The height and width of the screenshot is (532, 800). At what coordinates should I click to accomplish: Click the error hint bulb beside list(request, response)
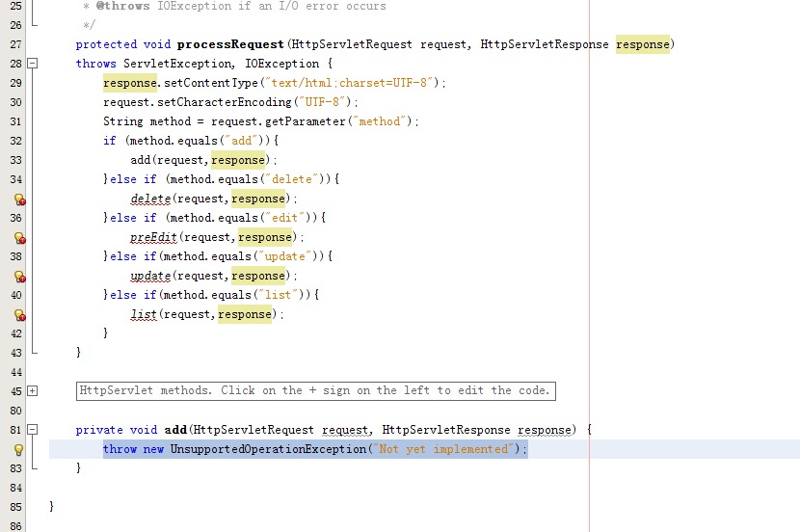coord(19,315)
